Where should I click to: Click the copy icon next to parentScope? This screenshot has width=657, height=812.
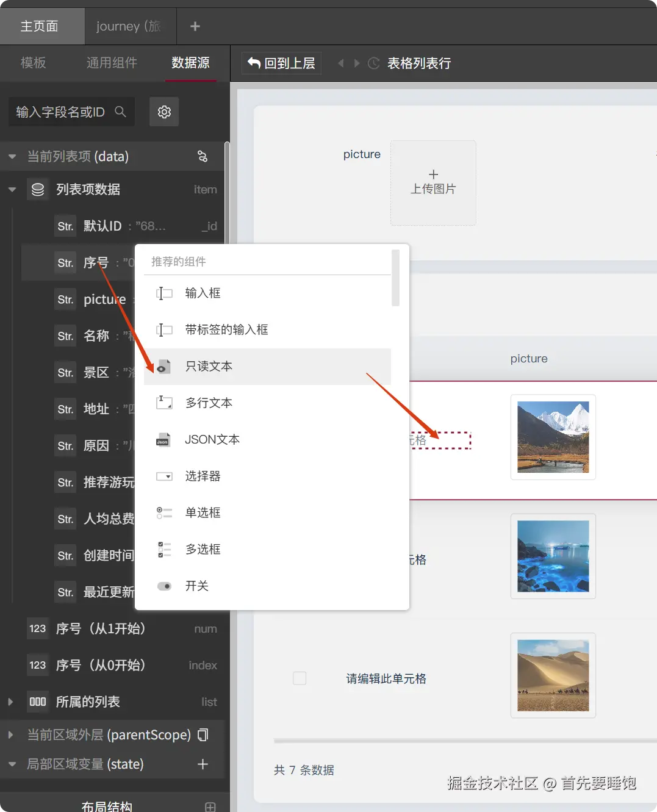203,735
